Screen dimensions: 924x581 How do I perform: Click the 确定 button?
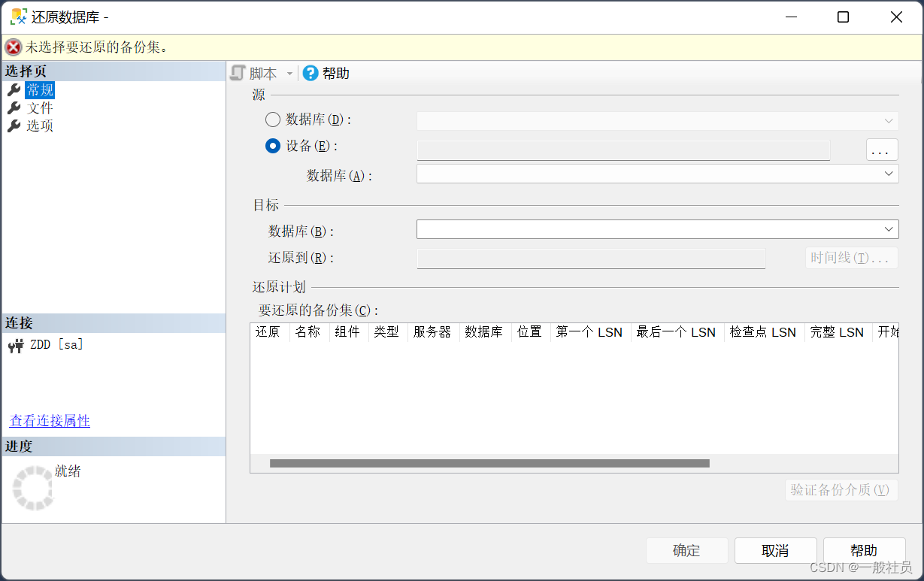pos(687,551)
